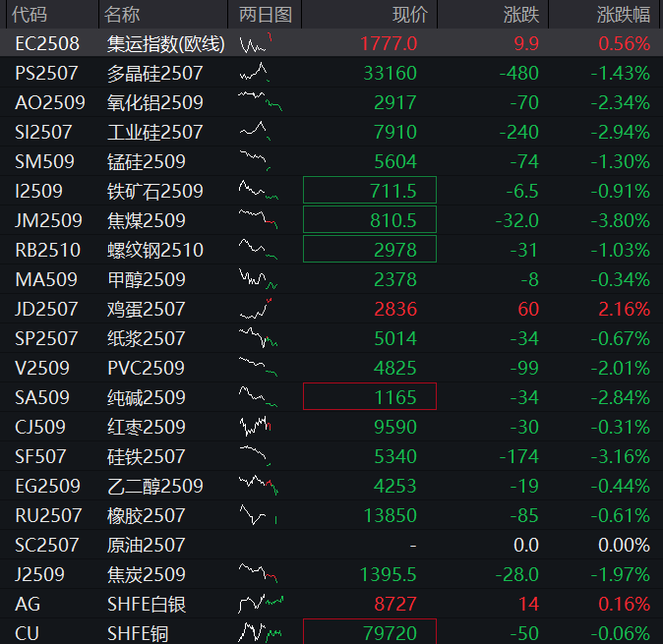Click the highlighted price 711.5
The image size is (663, 644).
click(370, 190)
